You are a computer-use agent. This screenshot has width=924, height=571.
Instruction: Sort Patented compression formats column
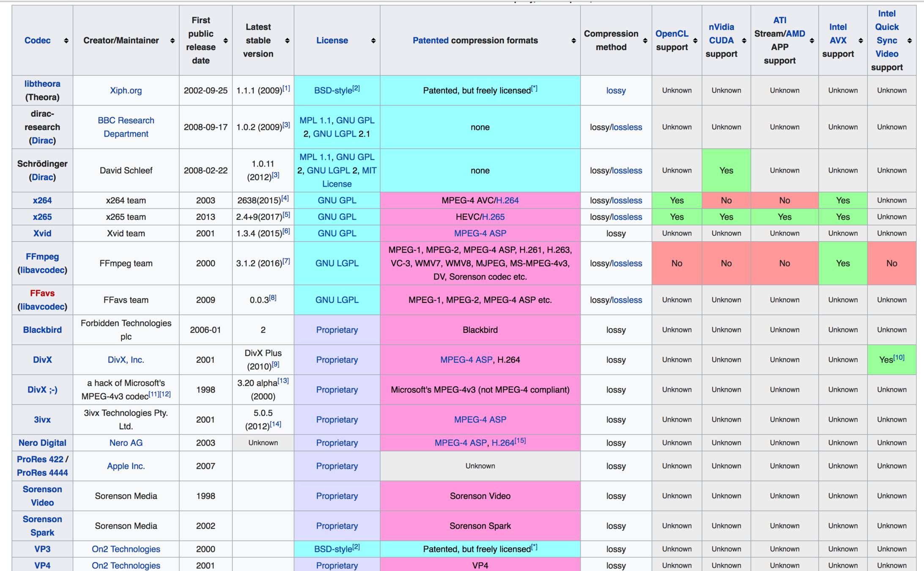573,41
